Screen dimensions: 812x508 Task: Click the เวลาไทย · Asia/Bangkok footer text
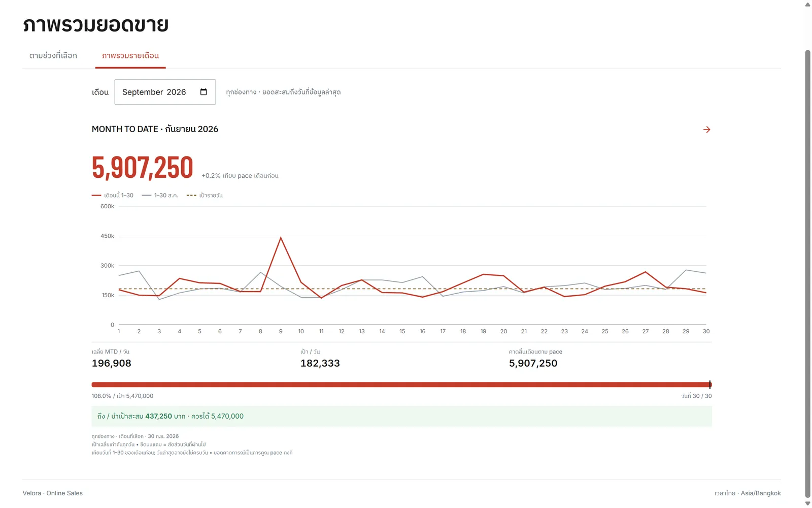point(748,493)
